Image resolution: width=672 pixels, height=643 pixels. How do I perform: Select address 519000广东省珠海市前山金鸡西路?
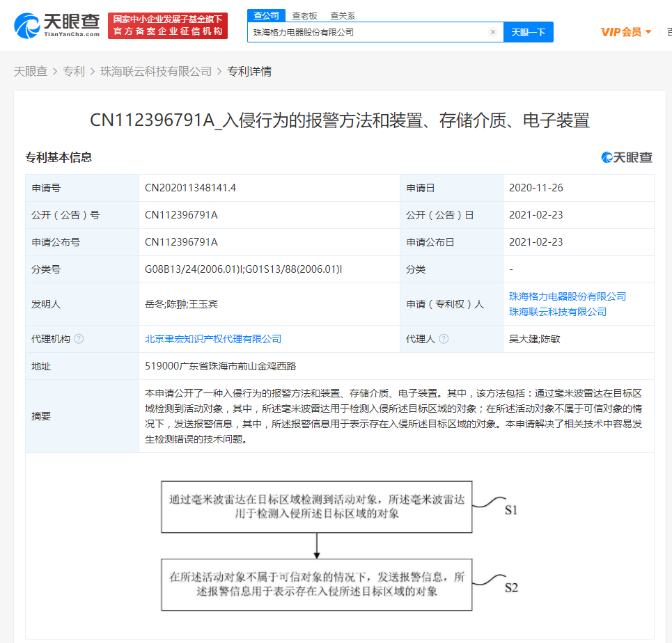click(220, 366)
